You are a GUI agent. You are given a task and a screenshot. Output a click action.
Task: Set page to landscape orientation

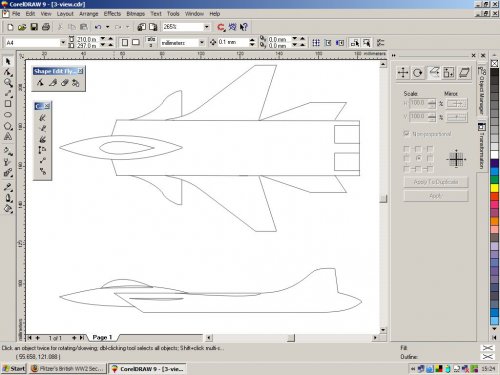136,42
